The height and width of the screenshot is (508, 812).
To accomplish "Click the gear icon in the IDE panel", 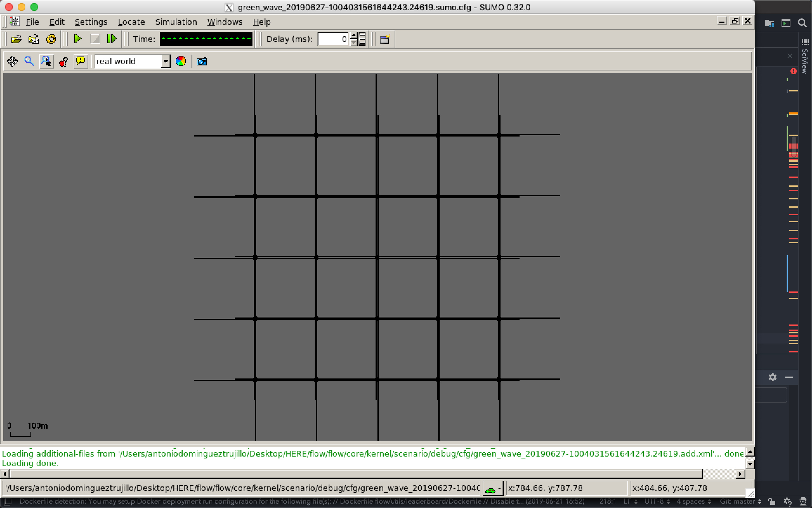I will [772, 377].
